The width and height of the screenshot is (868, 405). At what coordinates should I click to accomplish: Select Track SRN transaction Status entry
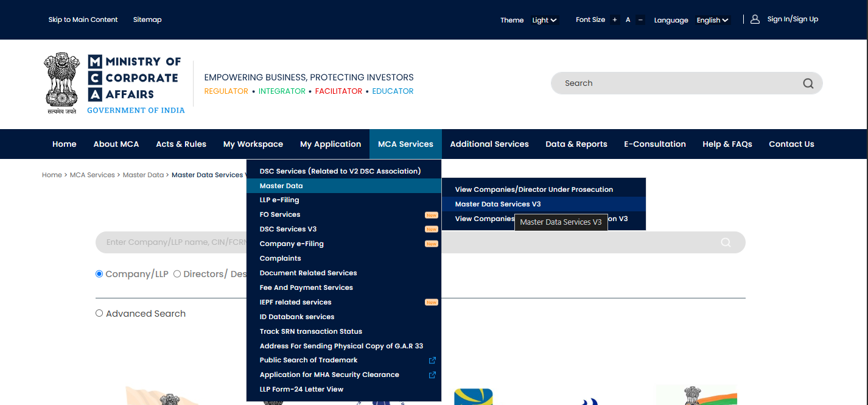(344, 331)
